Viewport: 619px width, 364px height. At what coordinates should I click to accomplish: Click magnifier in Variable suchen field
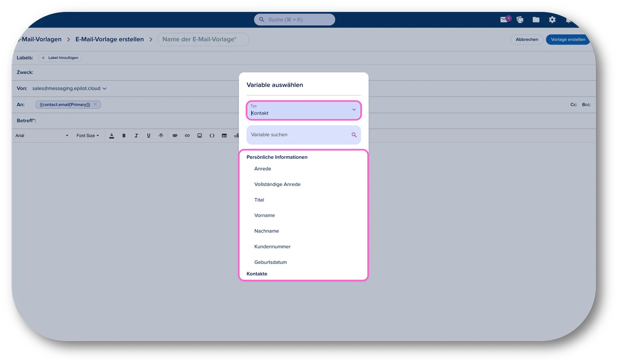click(x=354, y=135)
